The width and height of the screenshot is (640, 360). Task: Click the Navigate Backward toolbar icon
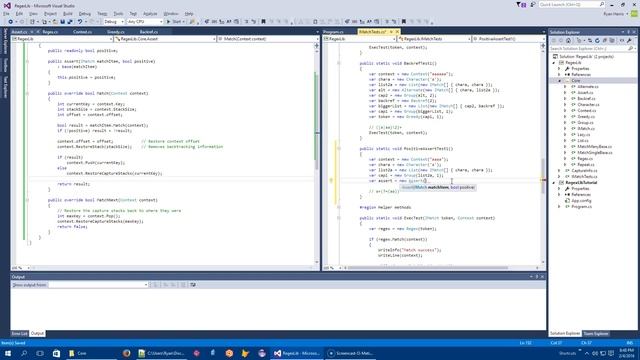(11, 22)
